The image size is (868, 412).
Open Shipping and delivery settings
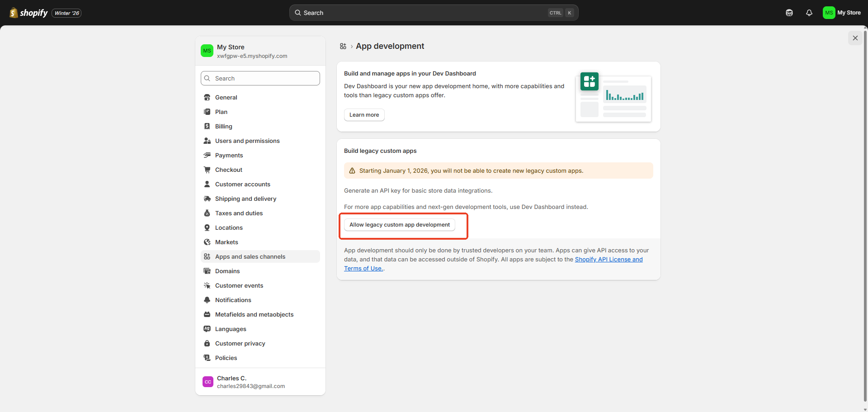[x=245, y=199]
